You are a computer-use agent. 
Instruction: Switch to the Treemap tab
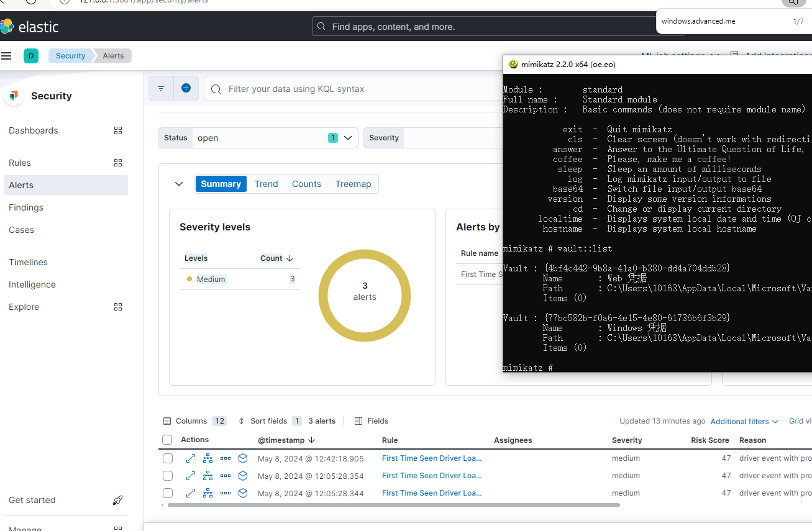click(x=353, y=184)
